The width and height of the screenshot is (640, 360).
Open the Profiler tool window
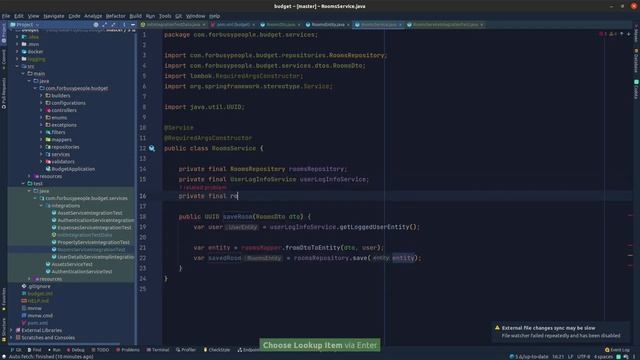pyautogui.click(x=186, y=350)
